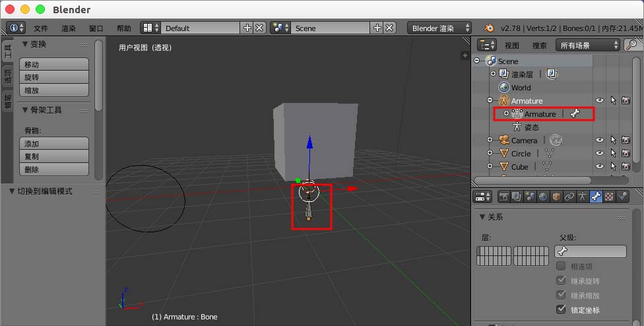Expand the Camera tree node
Screen dimensions: 644x326
coord(490,140)
